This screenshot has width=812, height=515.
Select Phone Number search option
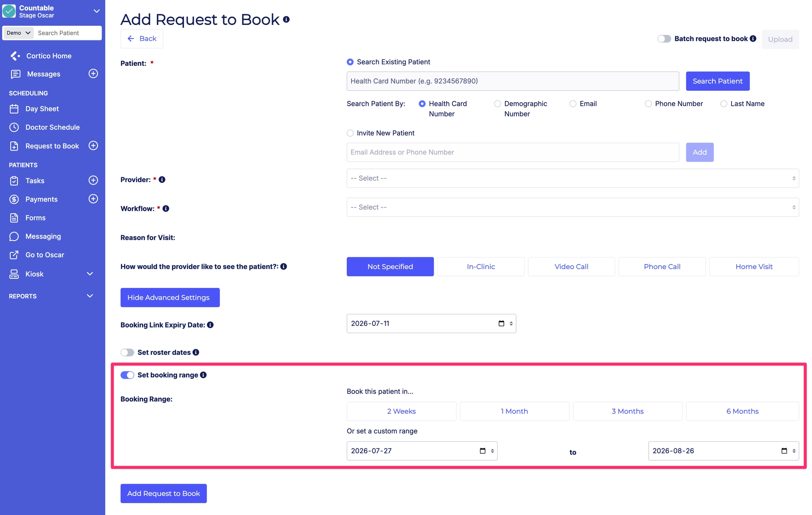pyautogui.click(x=648, y=104)
